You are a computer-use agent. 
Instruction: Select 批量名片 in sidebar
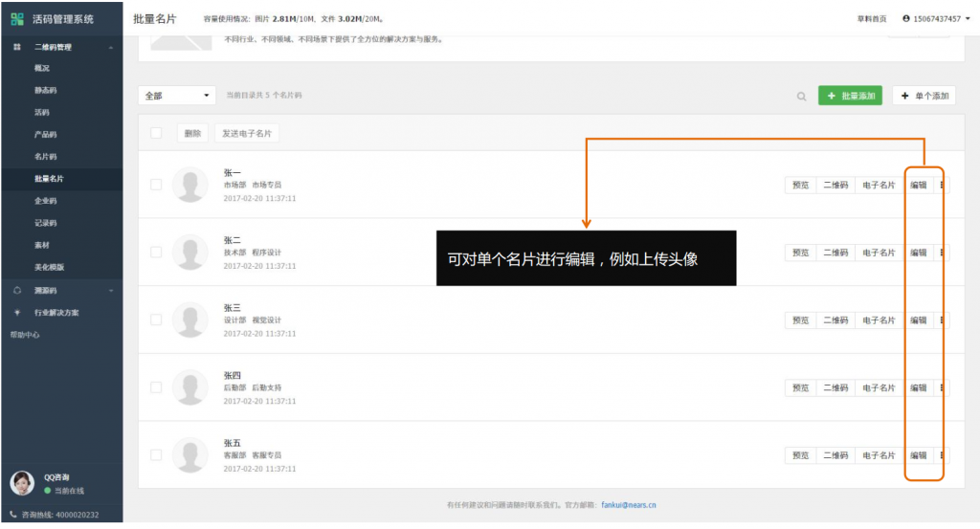pos(50,179)
